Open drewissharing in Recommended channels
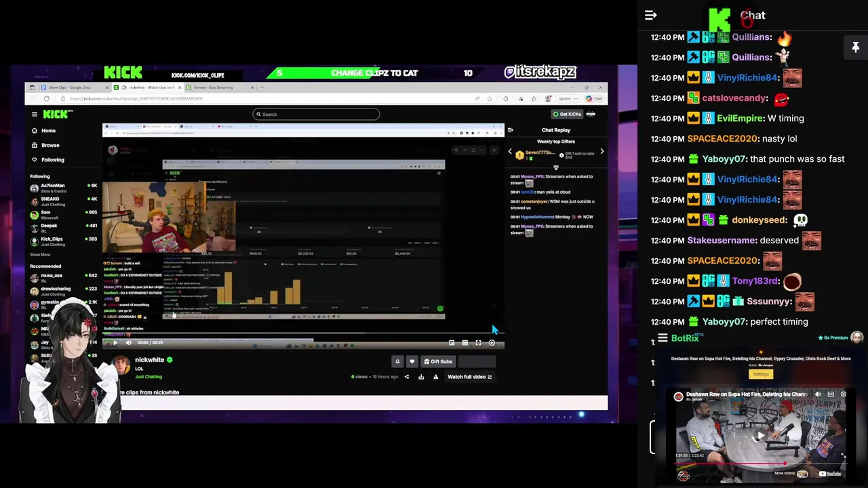 (64, 290)
